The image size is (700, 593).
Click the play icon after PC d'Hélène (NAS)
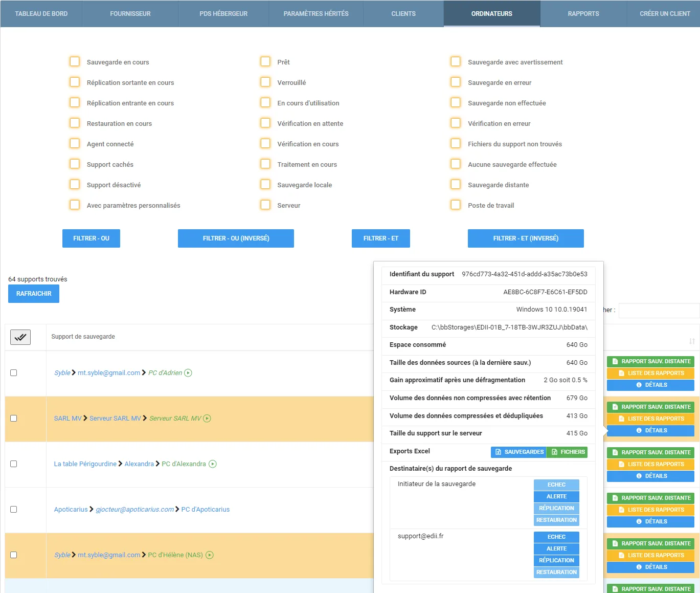tap(210, 555)
